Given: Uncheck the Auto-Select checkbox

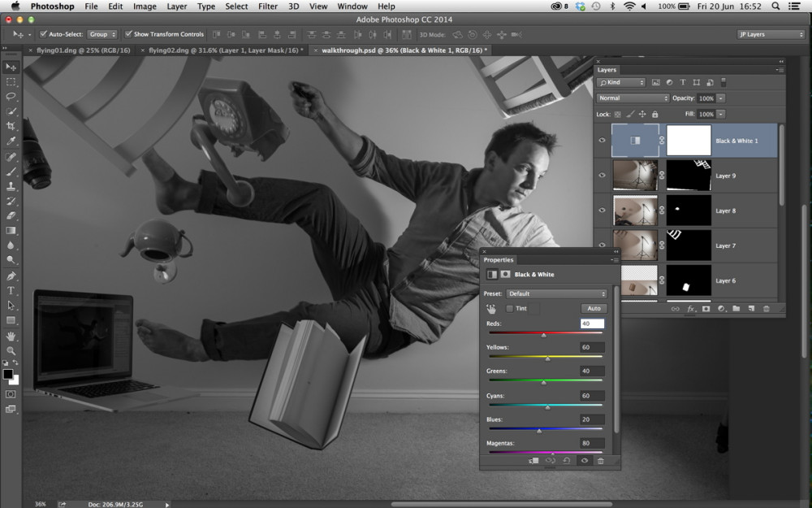Looking at the screenshot, I should tap(44, 34).
